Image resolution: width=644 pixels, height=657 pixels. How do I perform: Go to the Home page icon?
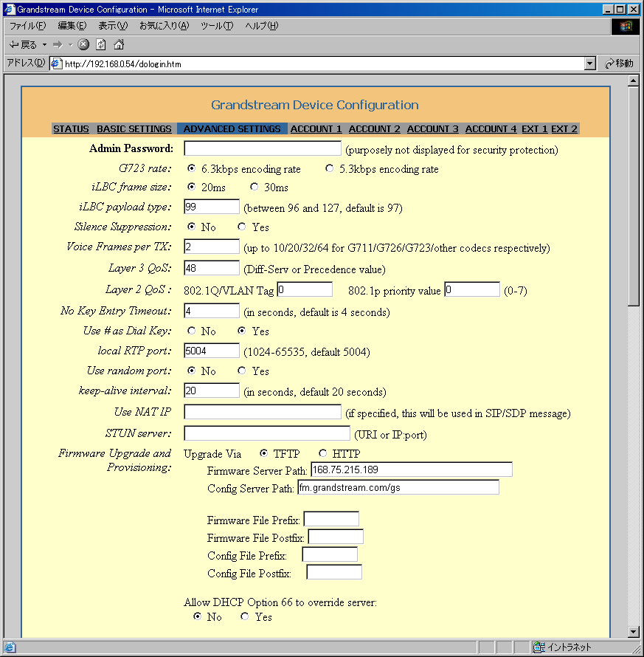pyautogui.click(x=118, y=44)
